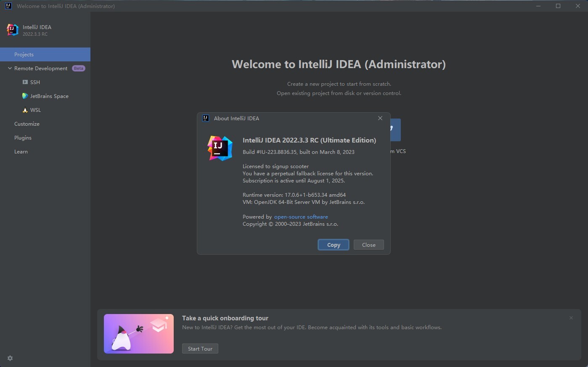Click the Beta badge beside Remote Development

pos(79,69)
